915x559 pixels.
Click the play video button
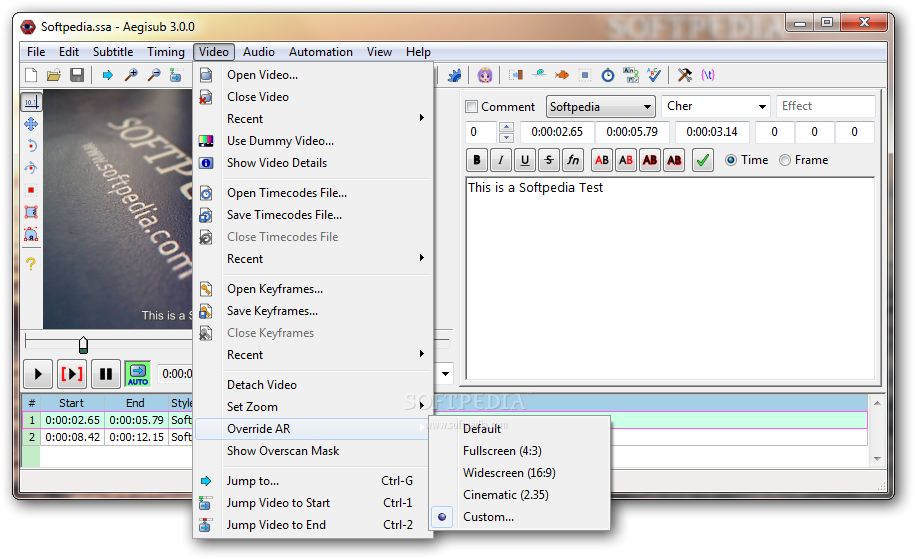39,374
